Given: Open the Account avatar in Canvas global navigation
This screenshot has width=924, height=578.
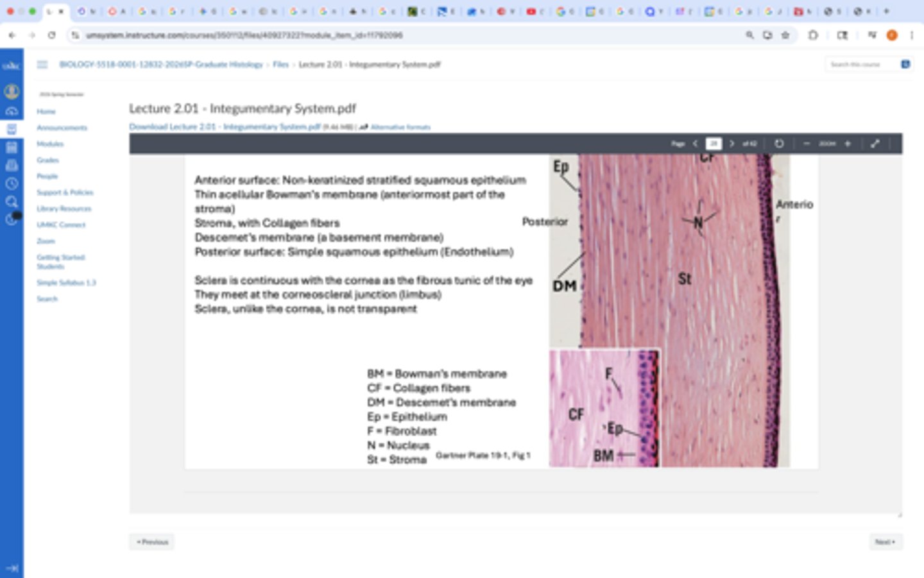Looking at the screenshot, I should (12, 92).
